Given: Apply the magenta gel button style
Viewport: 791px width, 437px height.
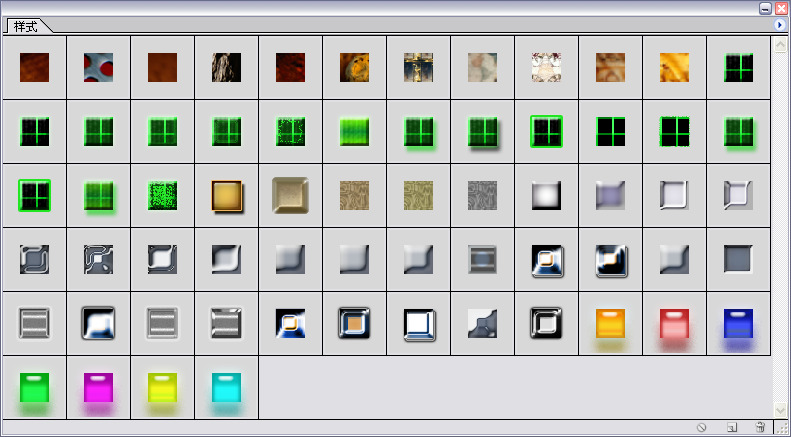Looking at the screenshot, I should pyautogui.click(x=98, y=388).
